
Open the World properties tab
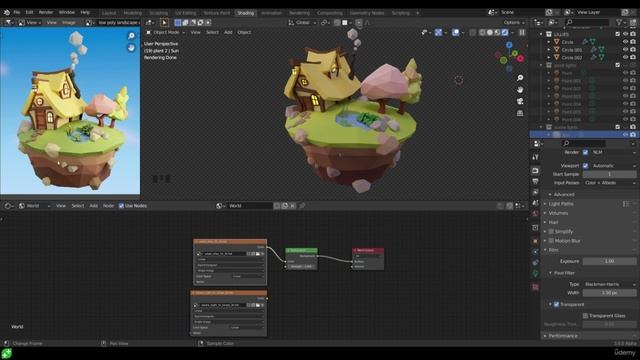click(x=535, y=213)
